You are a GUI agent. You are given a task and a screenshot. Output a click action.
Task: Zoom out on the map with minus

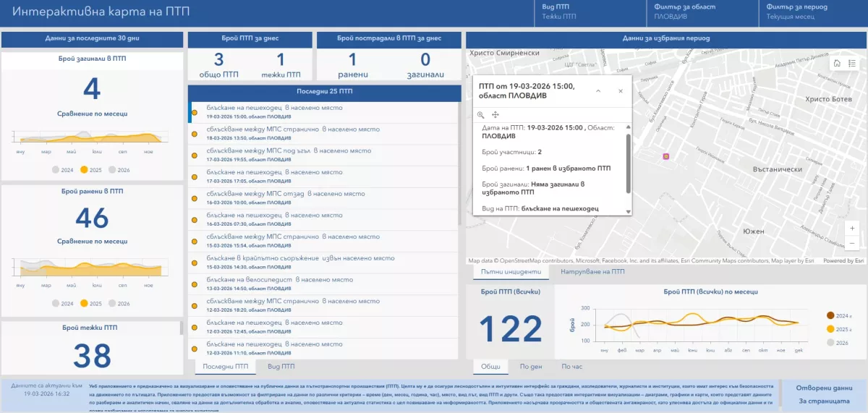pos(852,243)
